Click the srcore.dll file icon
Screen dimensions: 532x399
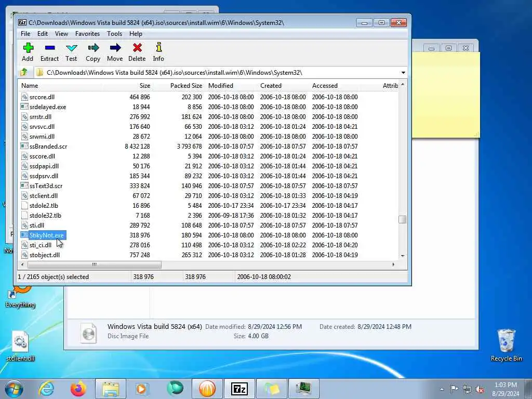pyautogui.click(x=24, y=97)
